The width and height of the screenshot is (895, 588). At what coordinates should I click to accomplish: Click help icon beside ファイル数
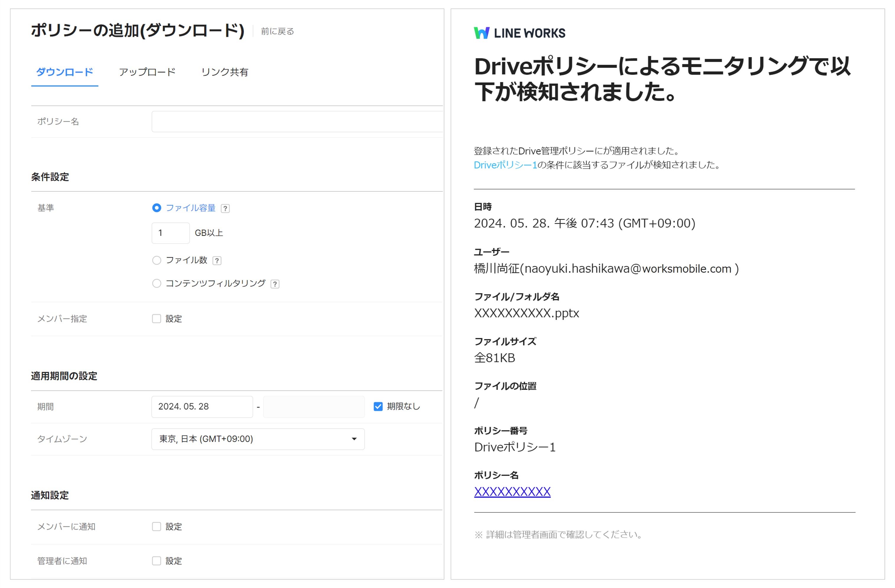click(217, 260)
